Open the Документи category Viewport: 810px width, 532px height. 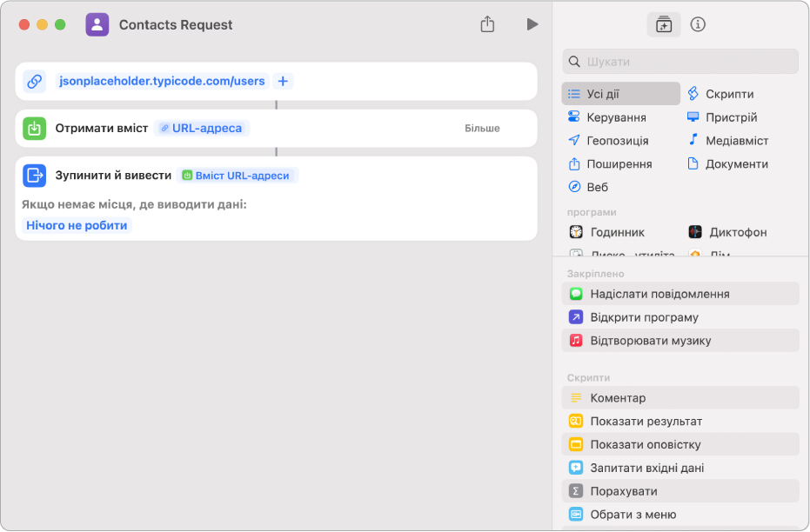[727, 164]
